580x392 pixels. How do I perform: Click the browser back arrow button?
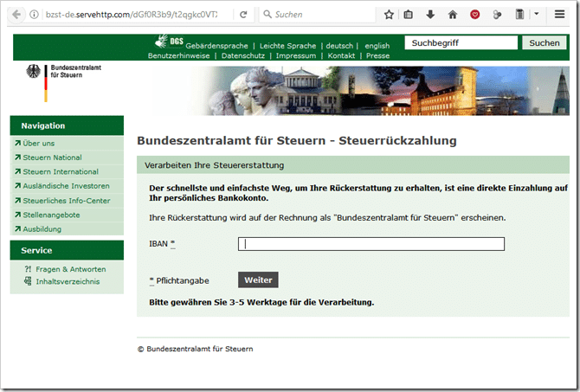point(16,15)
